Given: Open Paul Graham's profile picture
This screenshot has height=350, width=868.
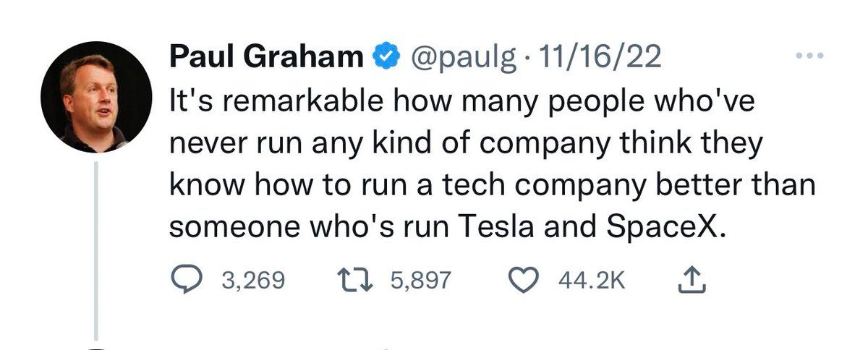Looking at the screenshot, I should pyautogui.click(x=97, y=96).
